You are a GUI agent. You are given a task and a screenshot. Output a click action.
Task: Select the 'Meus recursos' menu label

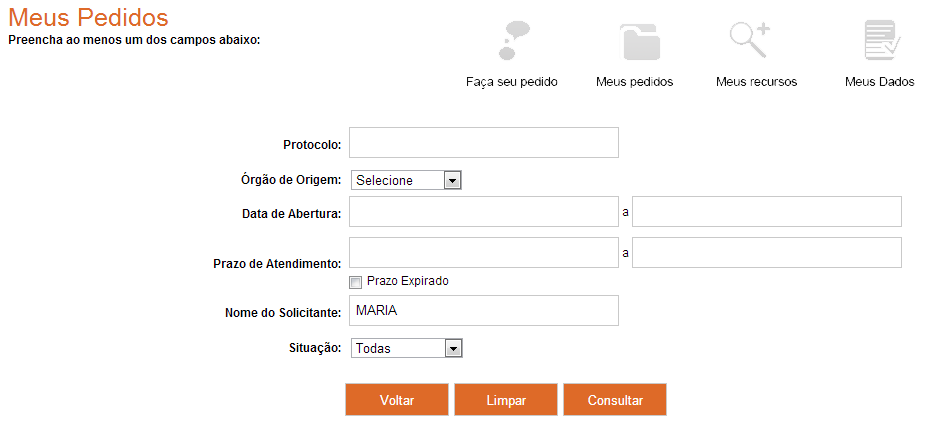point(756,82)
